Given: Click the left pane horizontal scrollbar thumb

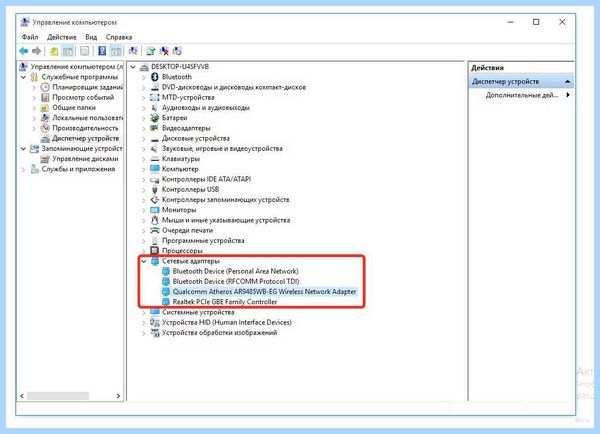Looking at the screenshot, I should point(58,396).
